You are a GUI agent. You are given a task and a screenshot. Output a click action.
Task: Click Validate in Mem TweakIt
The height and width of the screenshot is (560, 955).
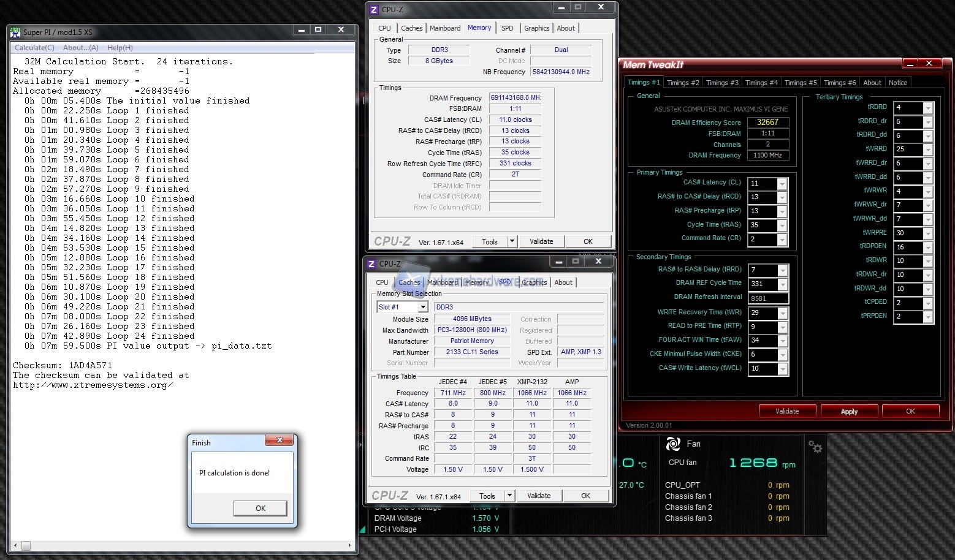click(x=787, y=411)
